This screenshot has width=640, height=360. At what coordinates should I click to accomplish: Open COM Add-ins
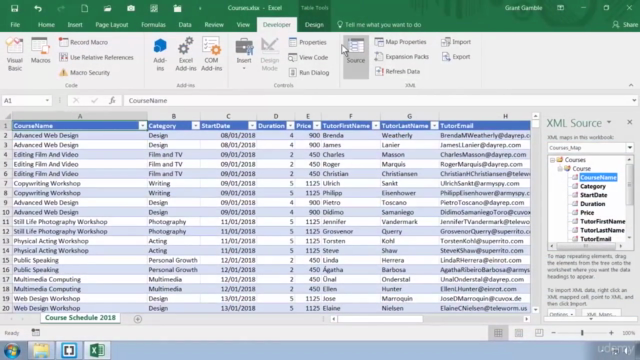coord(211,54)
